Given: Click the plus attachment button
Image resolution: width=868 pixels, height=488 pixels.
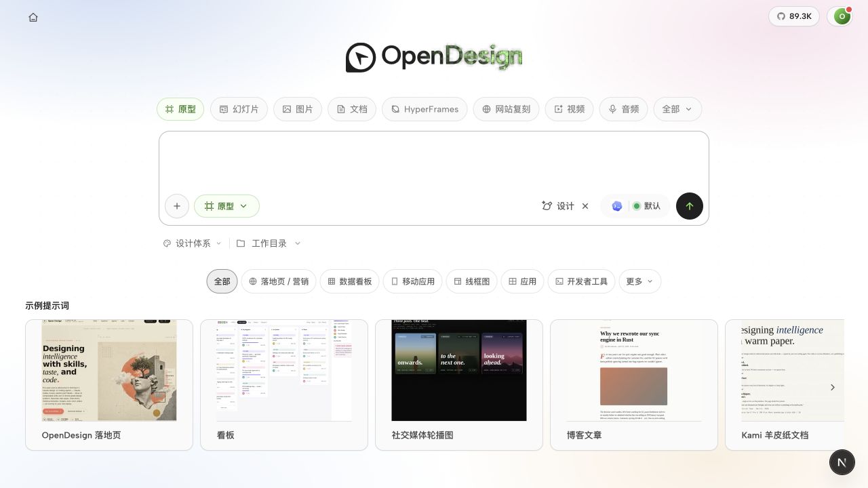Looking at the screenshot, I should click(177, 206).
